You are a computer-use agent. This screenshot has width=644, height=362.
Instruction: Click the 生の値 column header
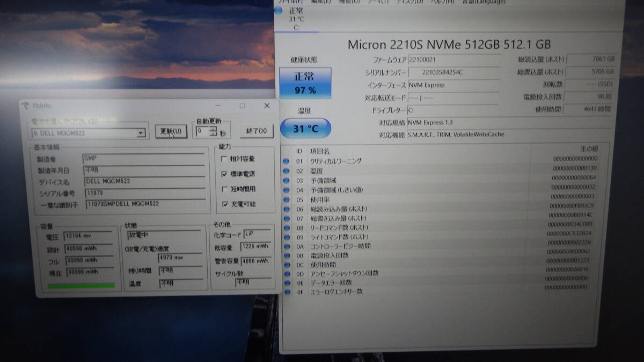(589, 149)
